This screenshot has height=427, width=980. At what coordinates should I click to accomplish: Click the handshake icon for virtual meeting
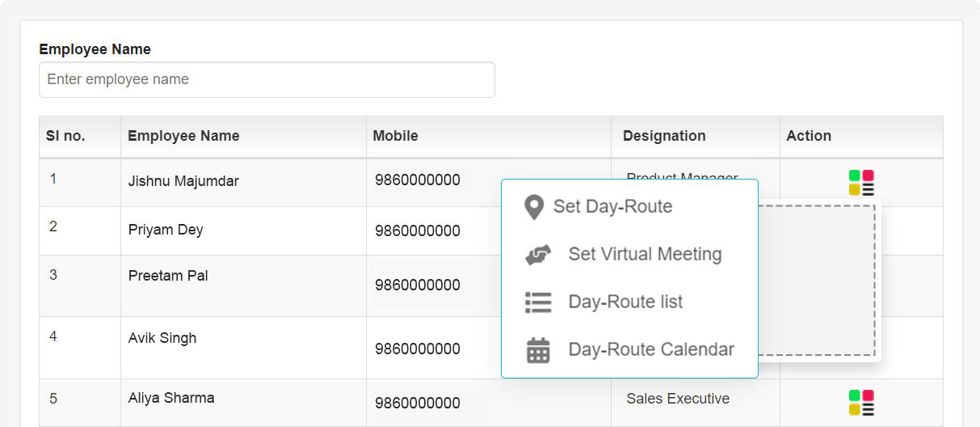click(x=538, y=255)
